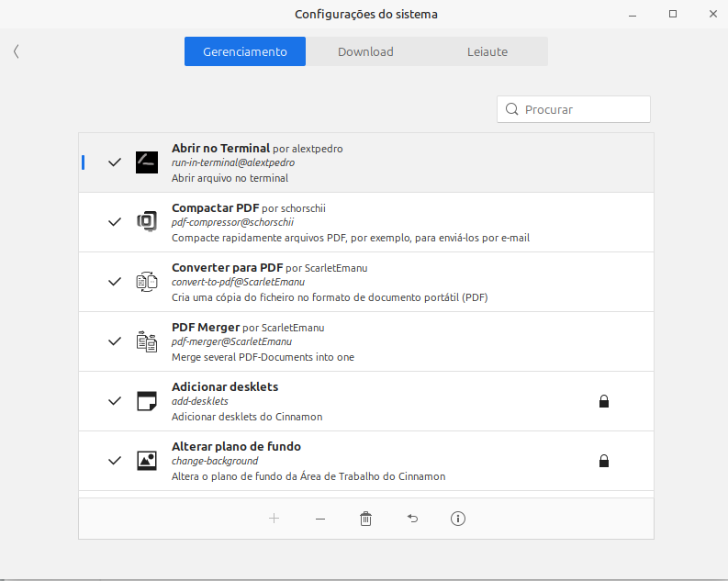Click the PDF Merger icon

pyautogui.click(x=147, y=341)
